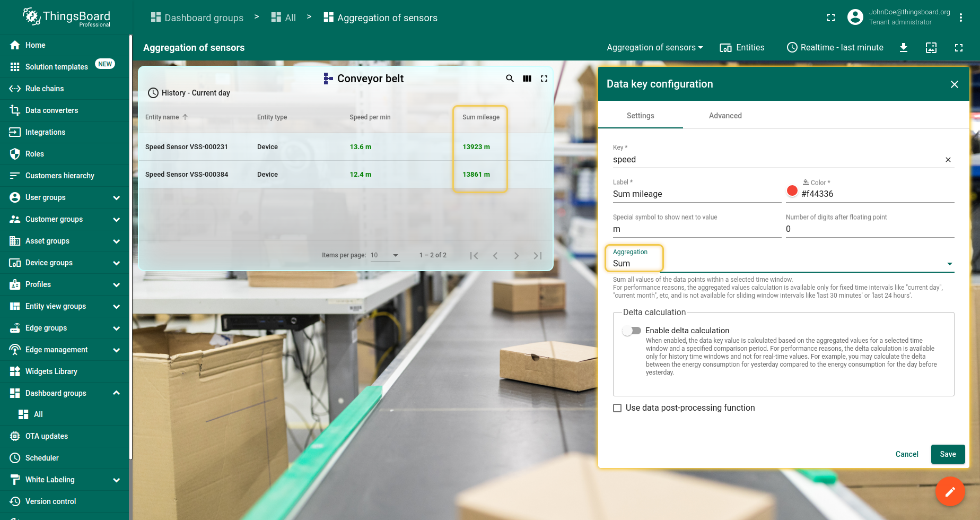Open Items per page dropdown
Viewport: 980px width, 520px height.
click(x=385, y=255)
